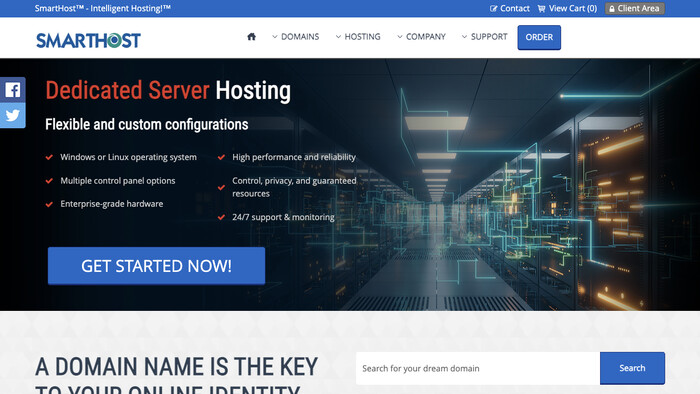Image resolution: width=700 pixels, height=394 pixels.
Task: Expand the Support menu chevron
Action: pyautogui.click(x=464, y=37)
